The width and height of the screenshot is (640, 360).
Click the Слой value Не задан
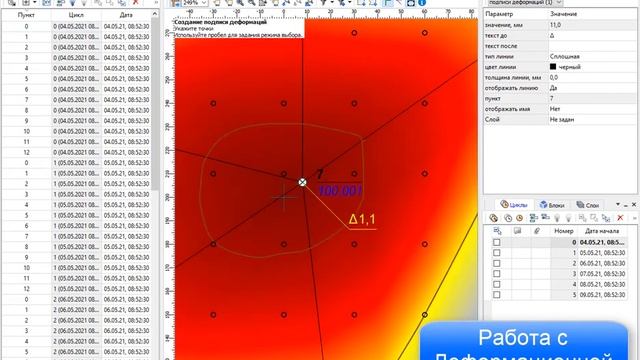592,120
